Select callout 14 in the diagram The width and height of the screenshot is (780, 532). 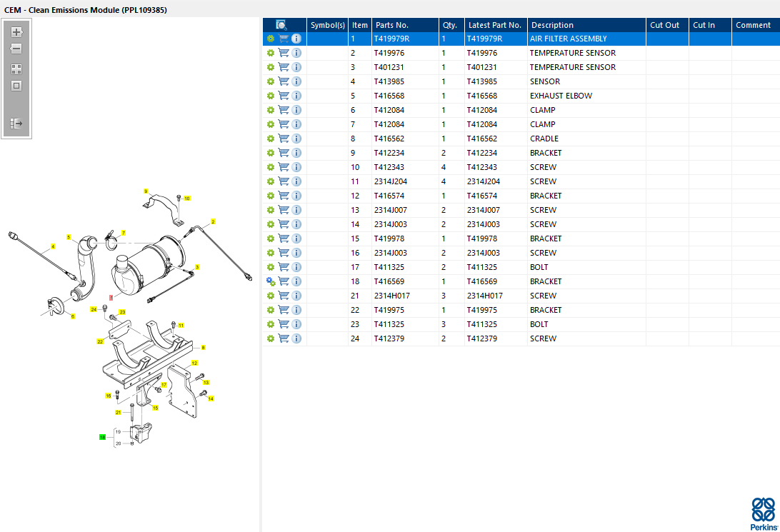click(x=211, y=398)
